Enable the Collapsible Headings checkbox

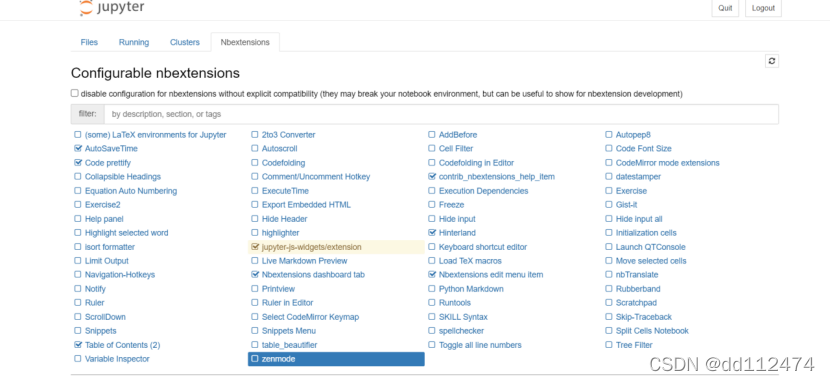[x=78, y=177]
